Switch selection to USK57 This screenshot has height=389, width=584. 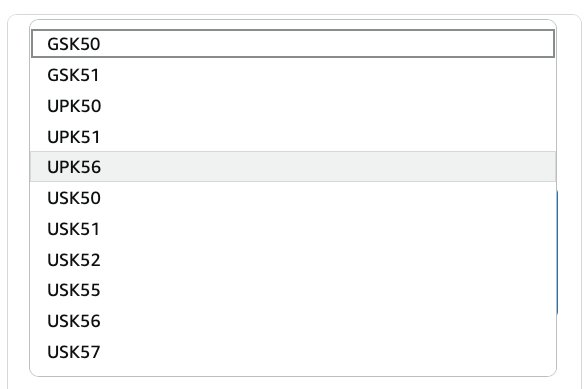pyautogui.click(x=293, y=352)
